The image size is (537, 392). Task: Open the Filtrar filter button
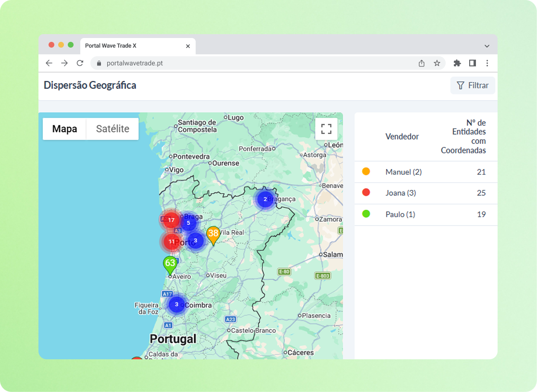473,85
